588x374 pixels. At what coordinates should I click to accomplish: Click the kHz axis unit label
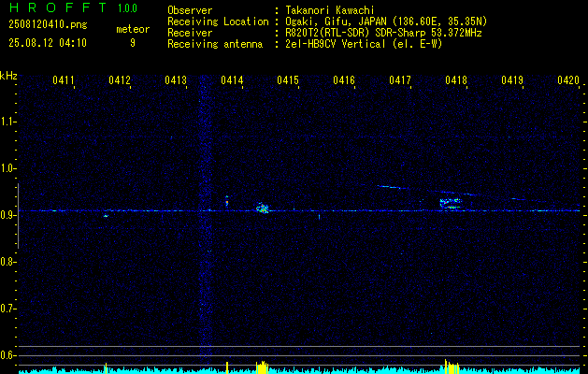[8, 76]
